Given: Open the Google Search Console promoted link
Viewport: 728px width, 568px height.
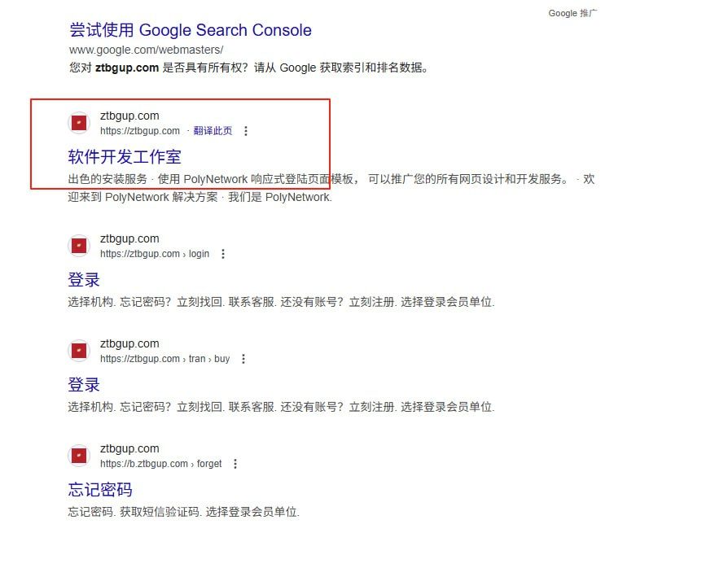Looking at the screenshot, I should [x=191, y=30].
